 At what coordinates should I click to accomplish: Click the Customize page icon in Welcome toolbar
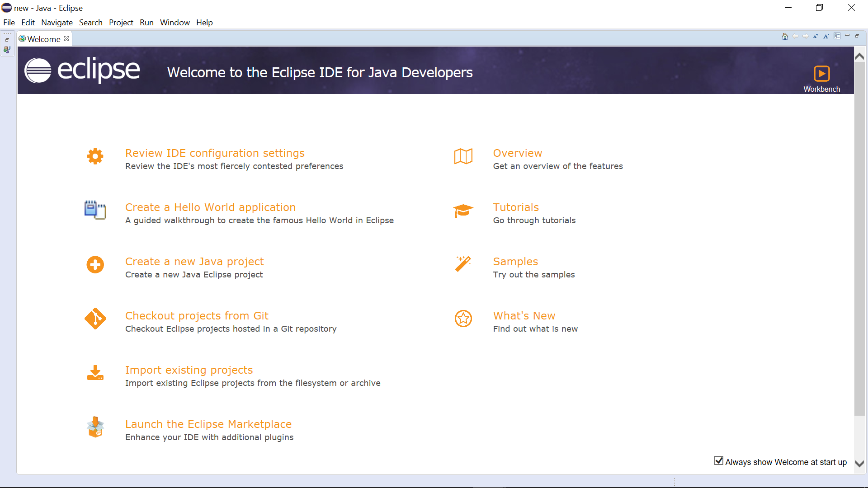coord(837,37)
